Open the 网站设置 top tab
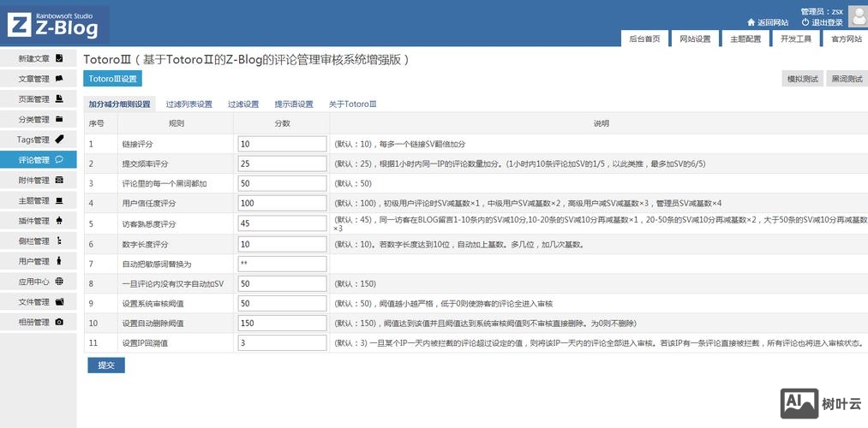This screenshot has height=428, width=868. point(695,39)
